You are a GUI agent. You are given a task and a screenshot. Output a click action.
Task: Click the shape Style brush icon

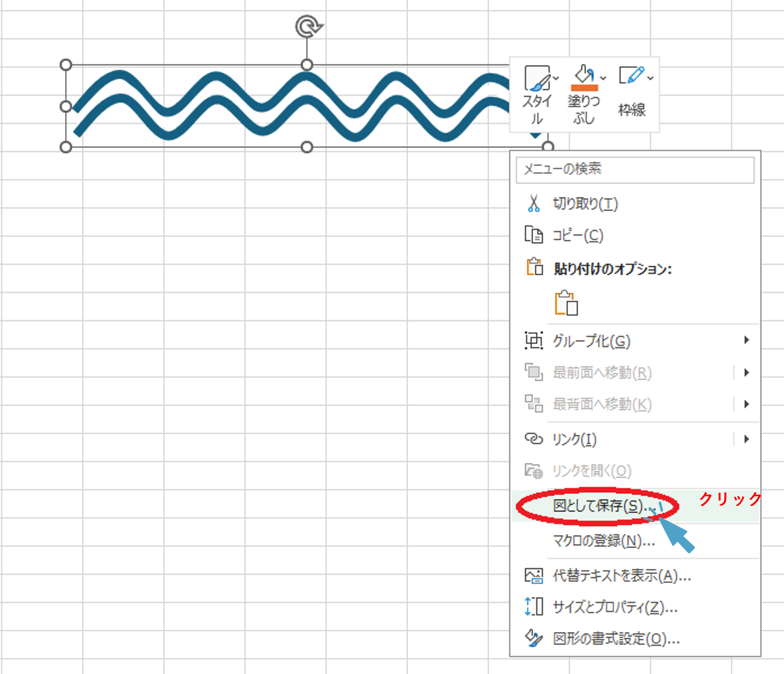point(537,78)
